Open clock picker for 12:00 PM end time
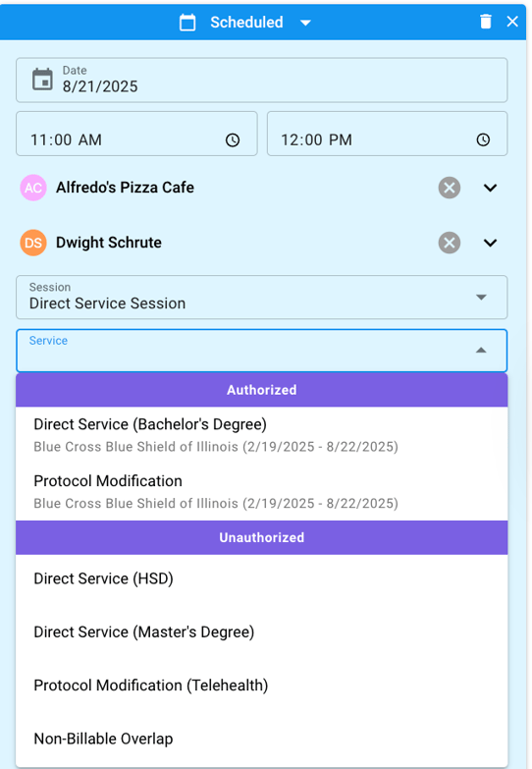 point(483,139)
